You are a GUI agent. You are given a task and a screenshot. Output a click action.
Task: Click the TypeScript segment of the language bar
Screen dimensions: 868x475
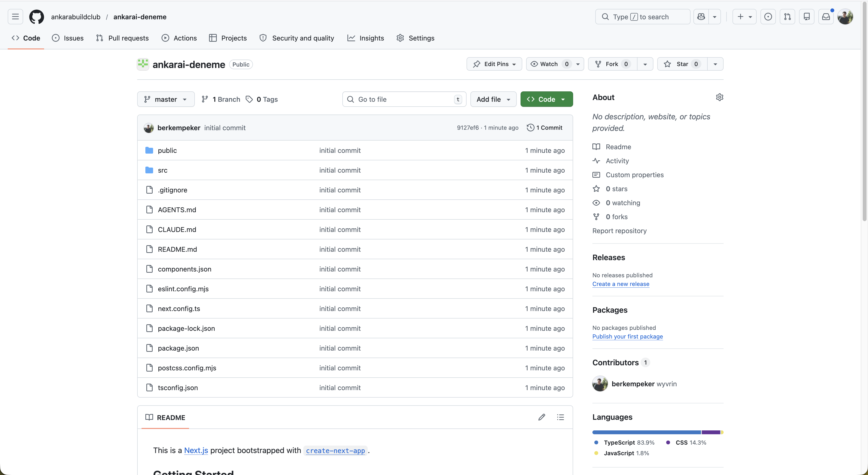tap(640, 432)
